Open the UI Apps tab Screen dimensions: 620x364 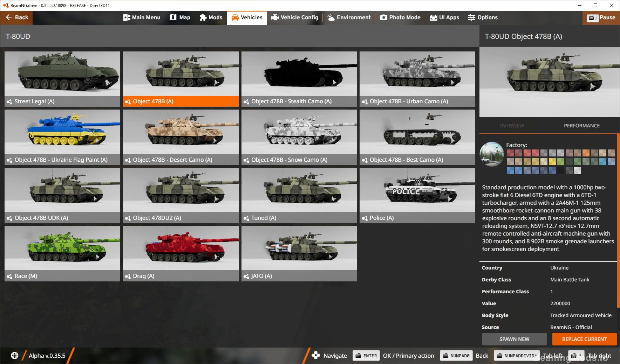(444, 17)
